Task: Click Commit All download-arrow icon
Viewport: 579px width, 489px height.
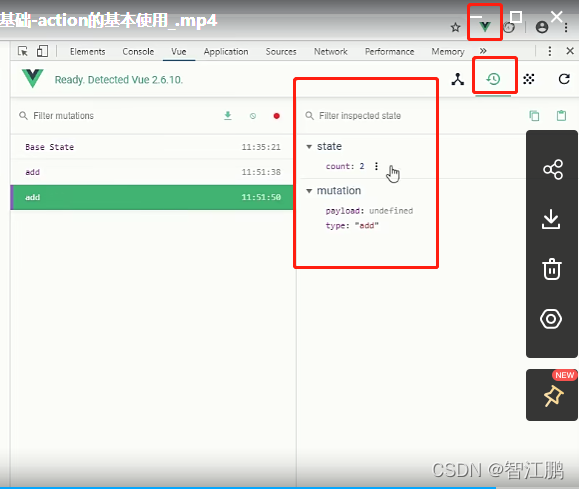Action: click(x=228, y=116)
